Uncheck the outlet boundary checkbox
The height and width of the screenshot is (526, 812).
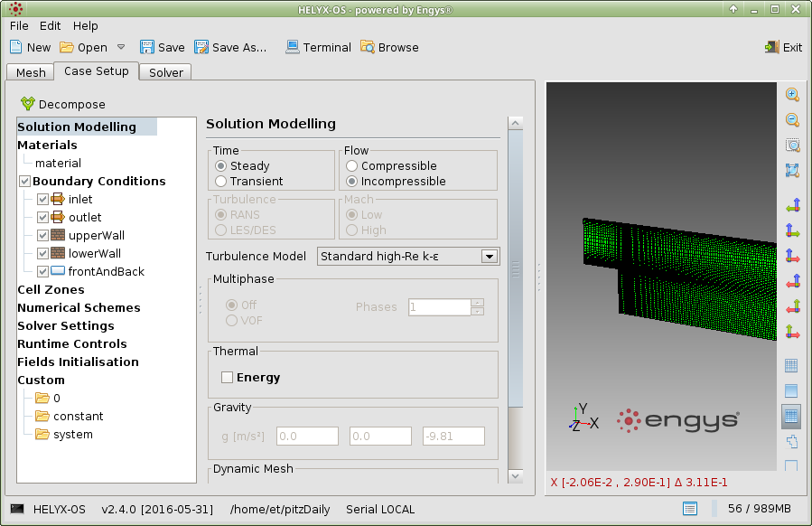point(42,218)
